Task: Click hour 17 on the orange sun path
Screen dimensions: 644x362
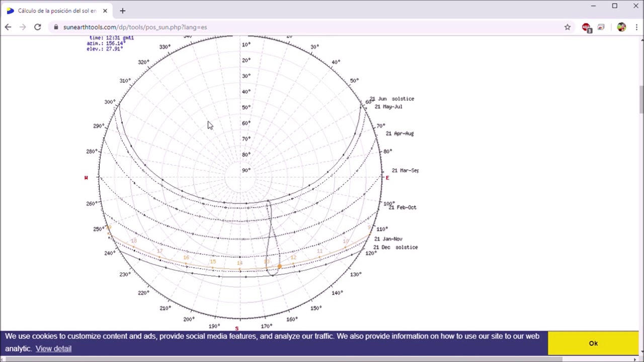Action: click(x=159, y=251)
